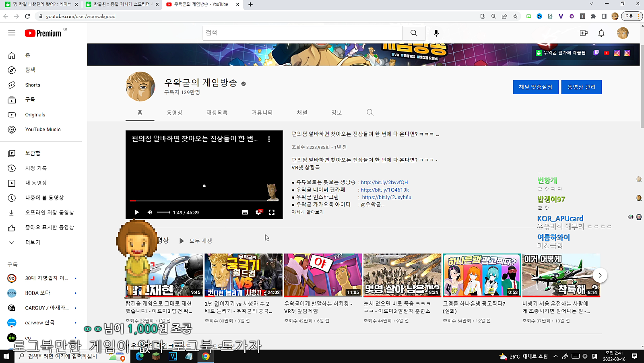Expand sidebar with 더보기 chevron
The width and height of the screenshot is (644, 363).
pyautogui.click(x=12, y=242)
